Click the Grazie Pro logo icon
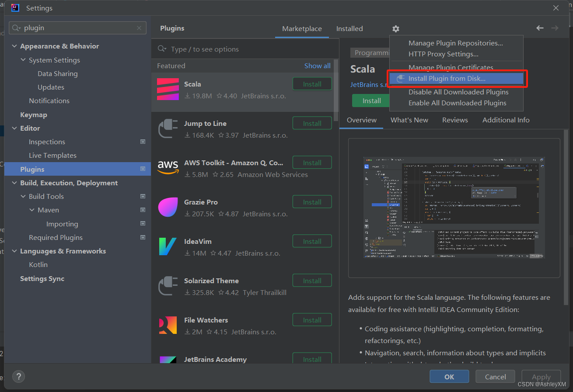This screenshot has height=392, width=573. 168,208
